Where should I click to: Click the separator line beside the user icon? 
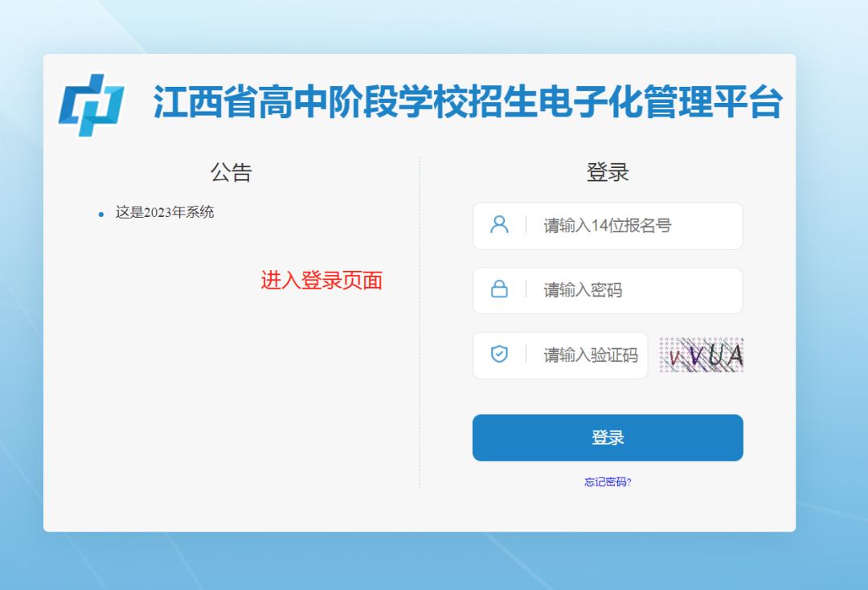pos(526,225)
